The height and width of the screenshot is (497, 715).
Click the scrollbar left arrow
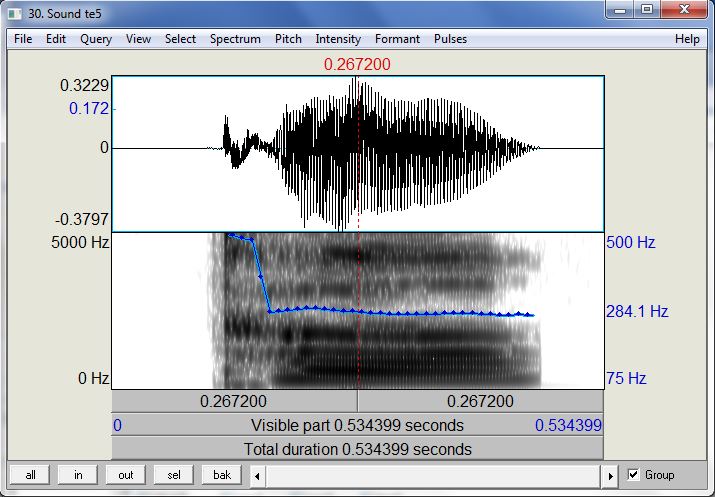(x=258, y=476)
